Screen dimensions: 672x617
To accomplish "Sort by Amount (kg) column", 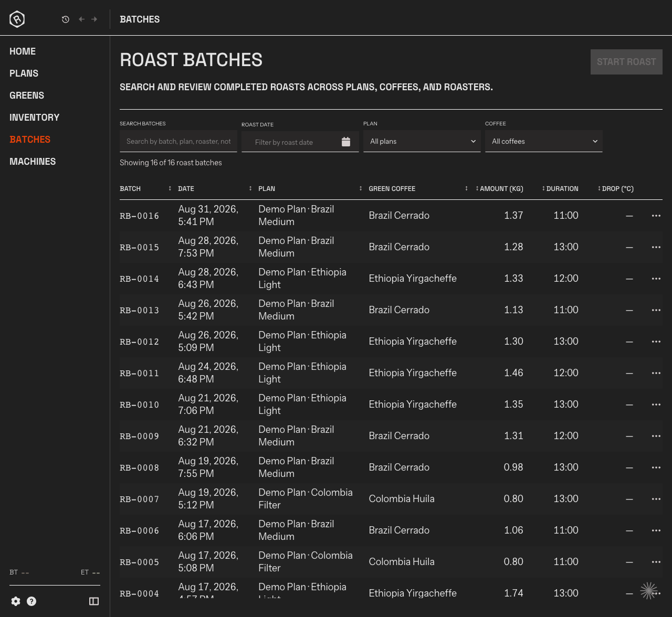I will click(x=499, y=189).
